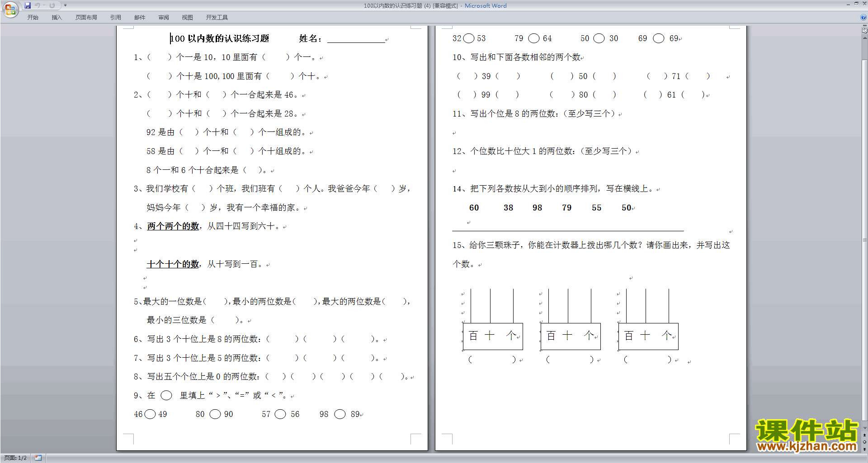Click the third 百十个 counter box
Viewport: 868px width, 463px height.
tap(648, 336)
